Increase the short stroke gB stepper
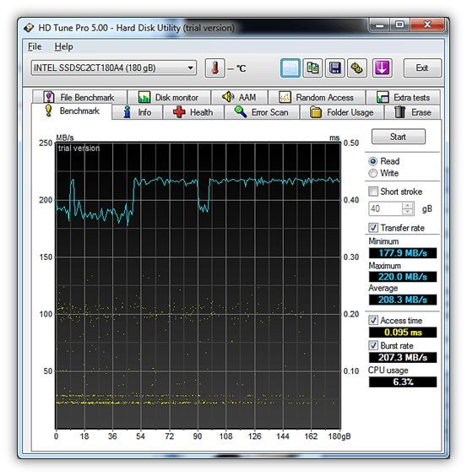Viewport: 467px width, 476px height. tap(407, 206)
